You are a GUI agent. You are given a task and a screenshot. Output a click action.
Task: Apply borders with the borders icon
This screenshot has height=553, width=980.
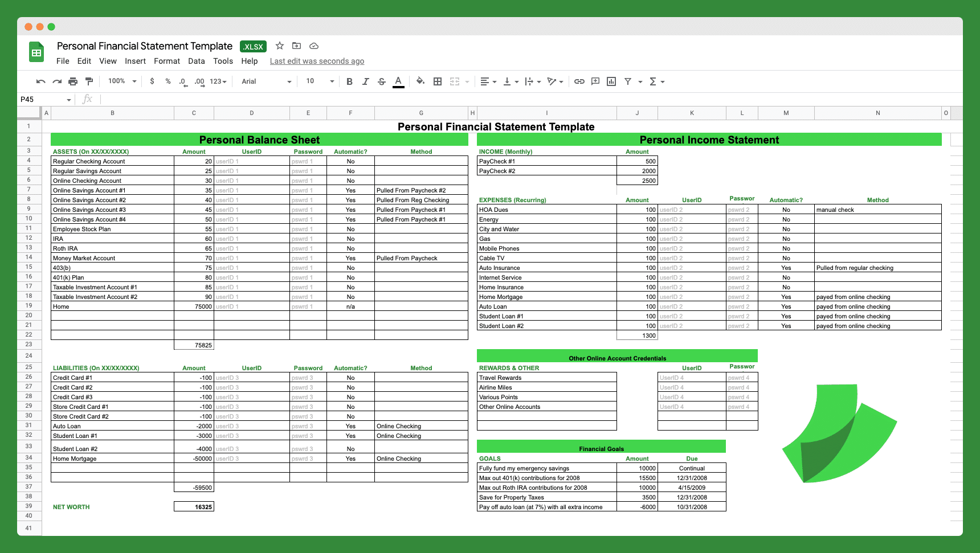tap(437, 81)
